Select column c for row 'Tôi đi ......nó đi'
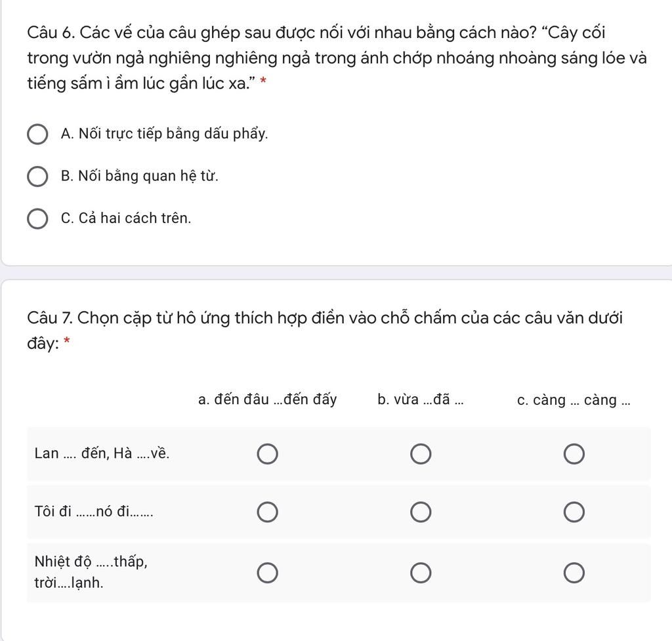The image size is (672, 641). (574, 512)
